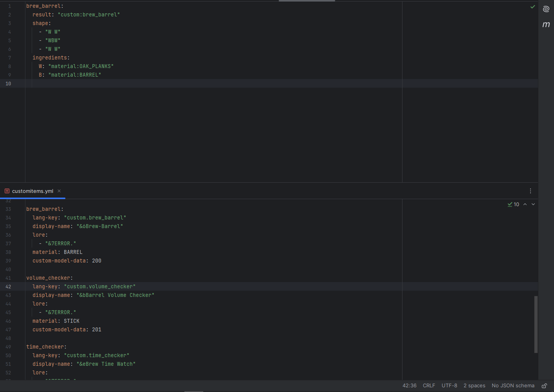Image resolution: width=554 pixels, height=392 pixels.
Task: Switch to the customitems.yml tab
Action: tap(32, 191)
